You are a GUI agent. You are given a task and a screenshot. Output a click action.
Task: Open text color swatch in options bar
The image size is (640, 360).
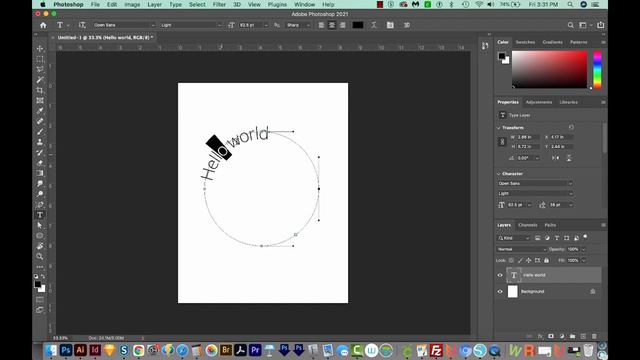tap(358, 25)
